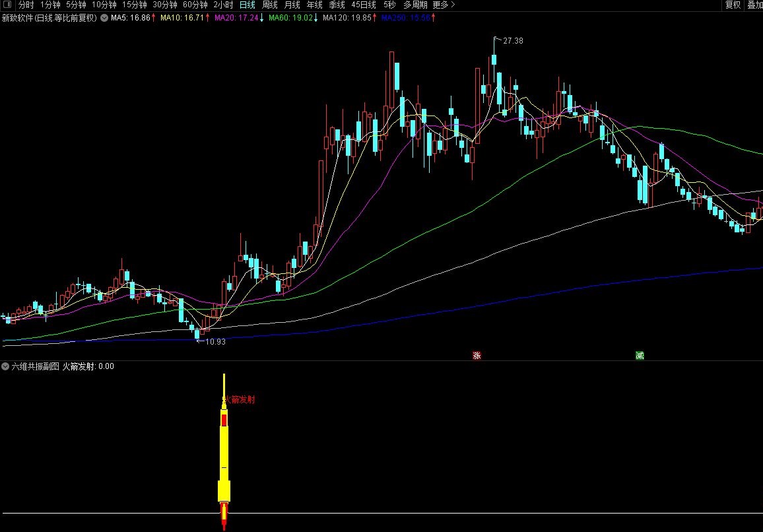Viewport: 763px width, 532px height.
Task: Select the MA250 blue label
Action: 407,18
